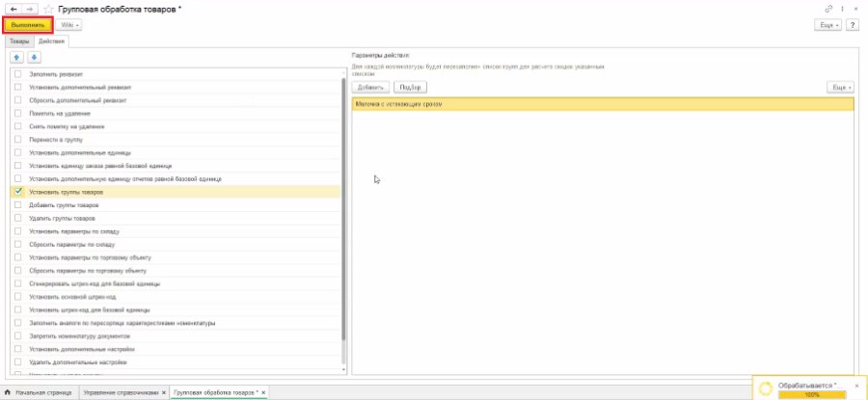Select Сгенерировать штрих-код для базовой единицы
The image size is (868, 400).
point(95,283)
